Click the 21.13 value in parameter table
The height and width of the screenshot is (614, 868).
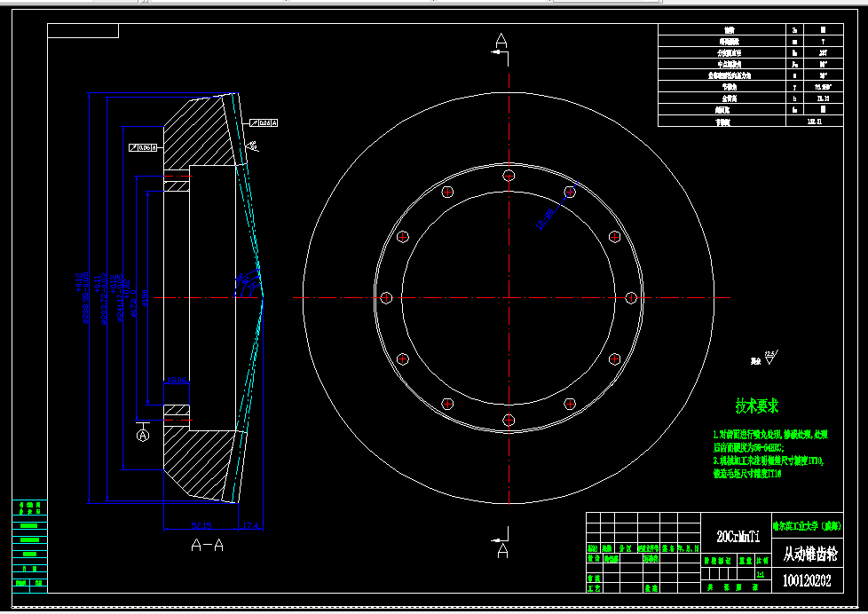point(823,98)
